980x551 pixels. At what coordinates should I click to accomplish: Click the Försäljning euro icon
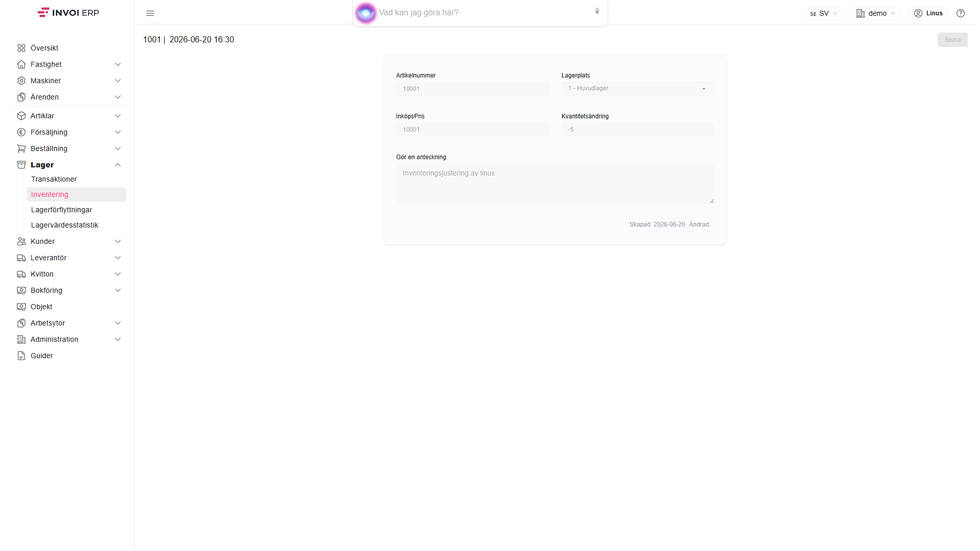pyautogui.click(x=21, y=132)
